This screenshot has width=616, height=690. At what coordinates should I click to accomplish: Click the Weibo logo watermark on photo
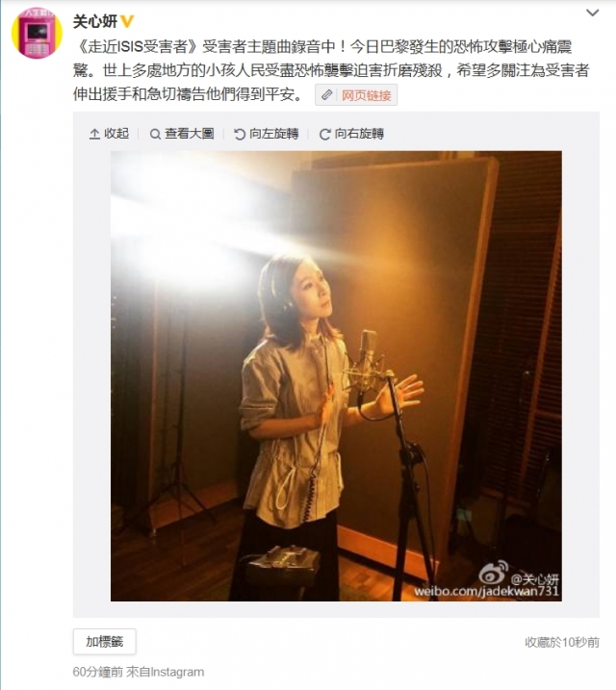[493, 572]
